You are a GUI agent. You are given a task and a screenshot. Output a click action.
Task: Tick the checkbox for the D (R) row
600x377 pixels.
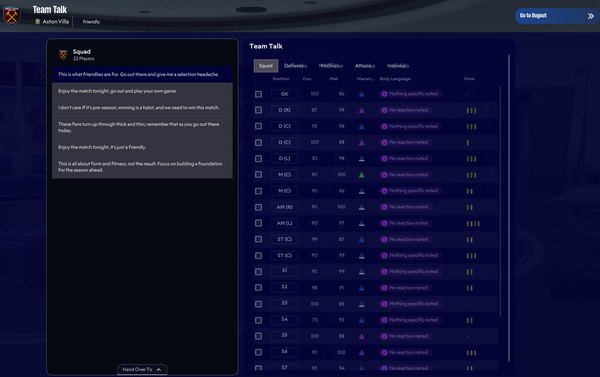click(x=259, y=110)
